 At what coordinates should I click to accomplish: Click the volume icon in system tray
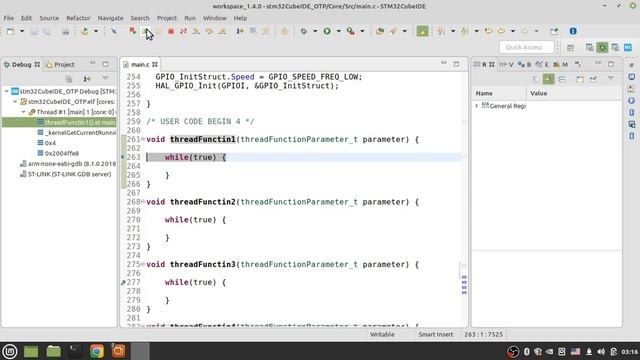coord(601,351)
